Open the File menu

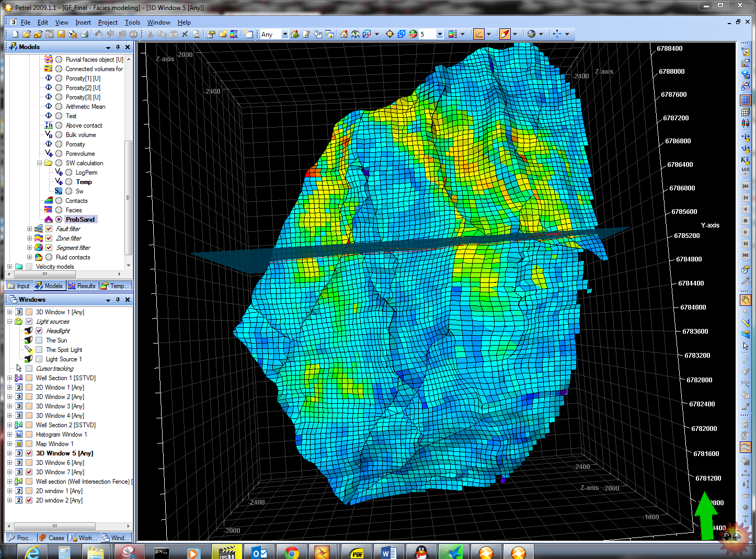point(26,22)
